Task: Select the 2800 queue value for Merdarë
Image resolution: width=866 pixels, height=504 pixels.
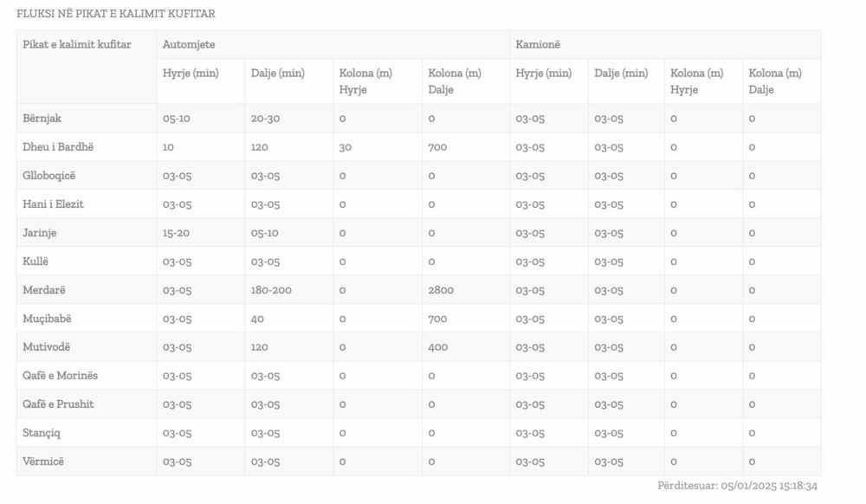Action: [x=441, y=290]
